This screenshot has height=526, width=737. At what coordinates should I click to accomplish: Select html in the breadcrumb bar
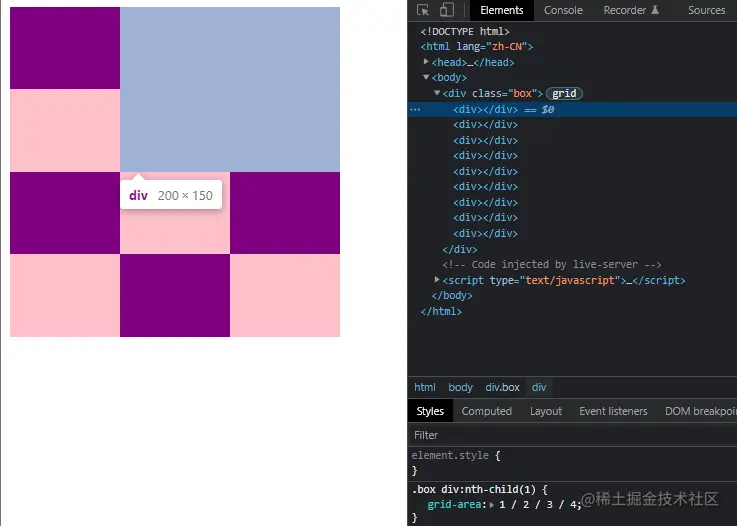[424, 387]
